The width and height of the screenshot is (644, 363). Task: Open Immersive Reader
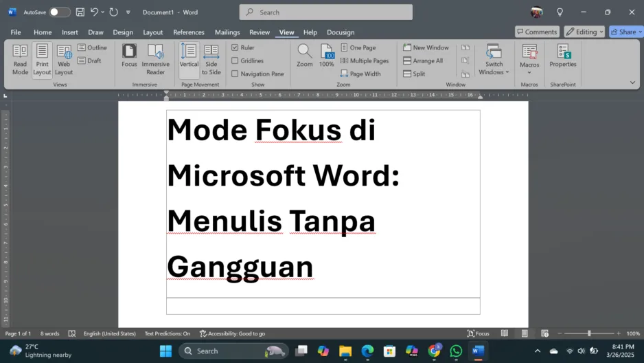coord(155,60)
